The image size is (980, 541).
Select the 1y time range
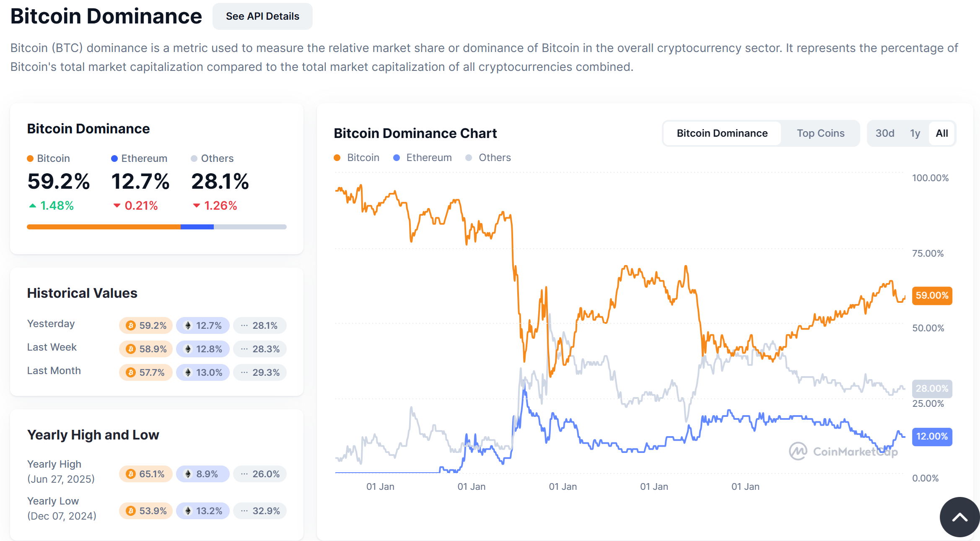tap(915, 133)
